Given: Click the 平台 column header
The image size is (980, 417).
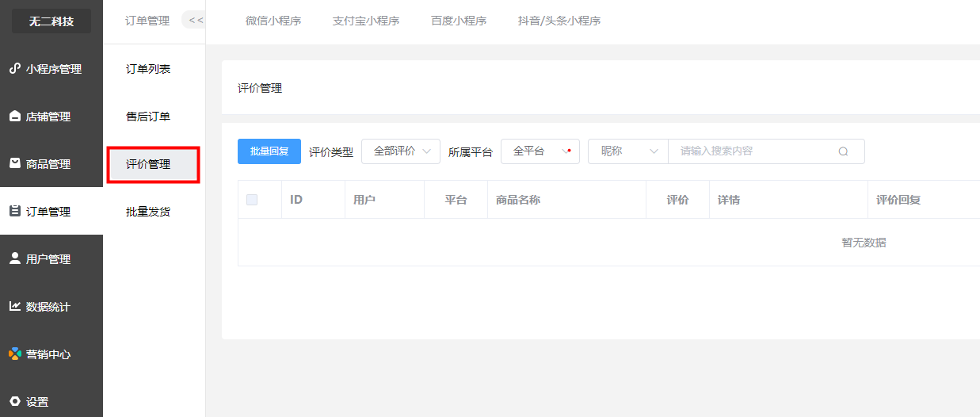Looking at the screenshot, I should 456,200.
